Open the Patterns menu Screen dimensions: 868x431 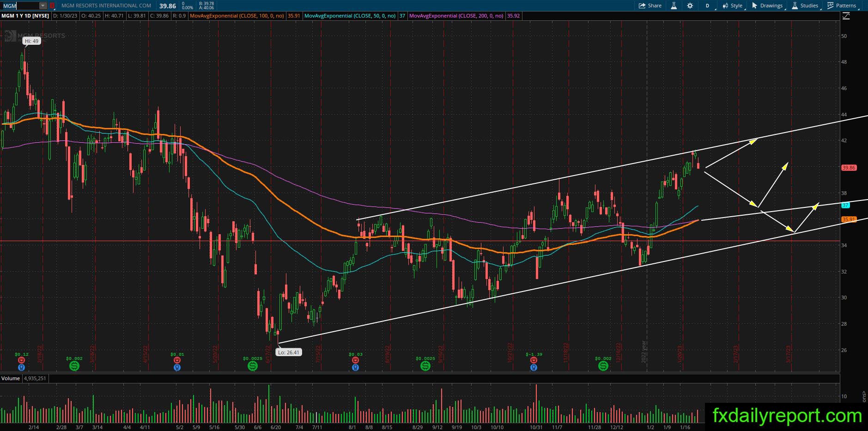pos(842,6)
